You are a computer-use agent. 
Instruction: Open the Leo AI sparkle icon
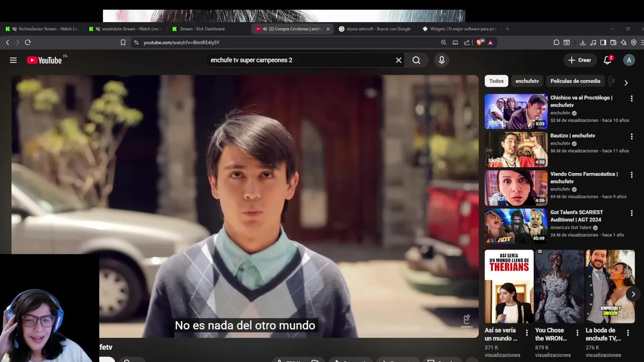(623, 43)
